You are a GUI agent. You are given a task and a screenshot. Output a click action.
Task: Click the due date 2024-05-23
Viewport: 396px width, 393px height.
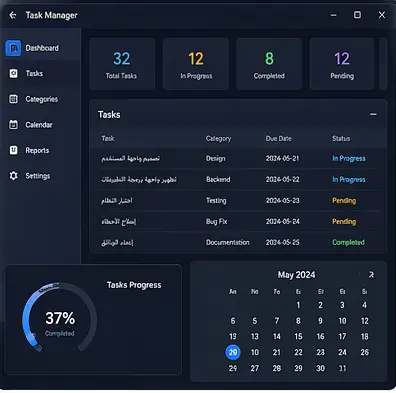pos(282,200)
